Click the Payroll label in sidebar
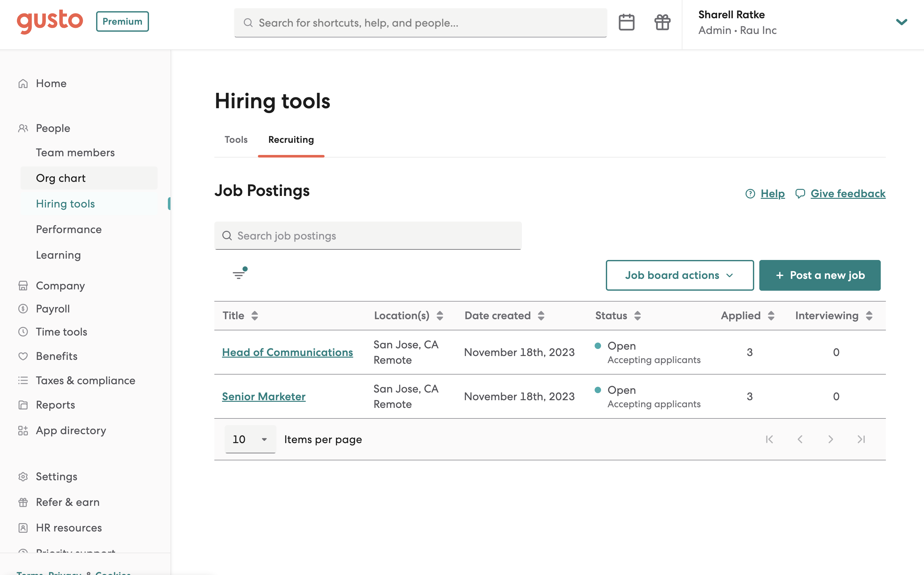924x575 pixels. pos(53,309)
